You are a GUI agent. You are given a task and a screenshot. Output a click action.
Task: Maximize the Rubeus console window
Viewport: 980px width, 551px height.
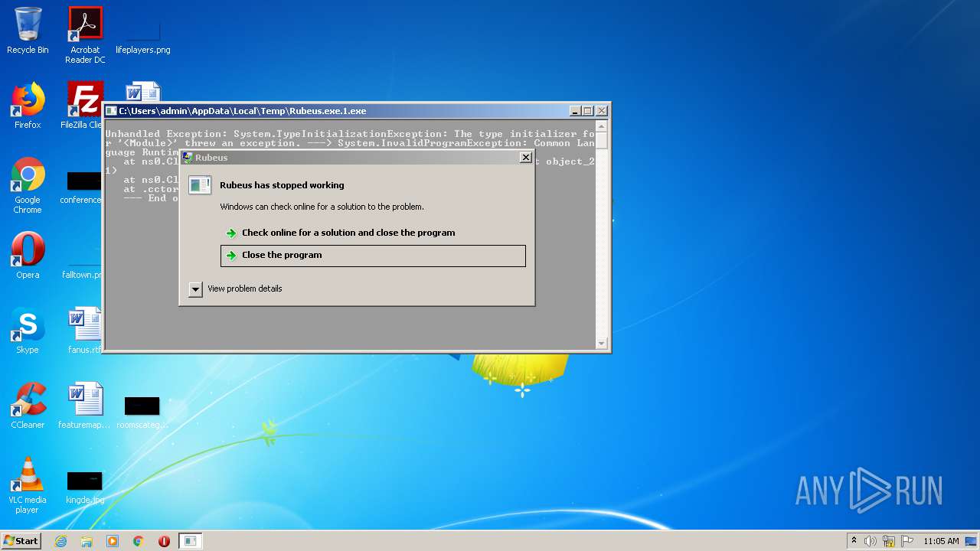tap(588, 111)
